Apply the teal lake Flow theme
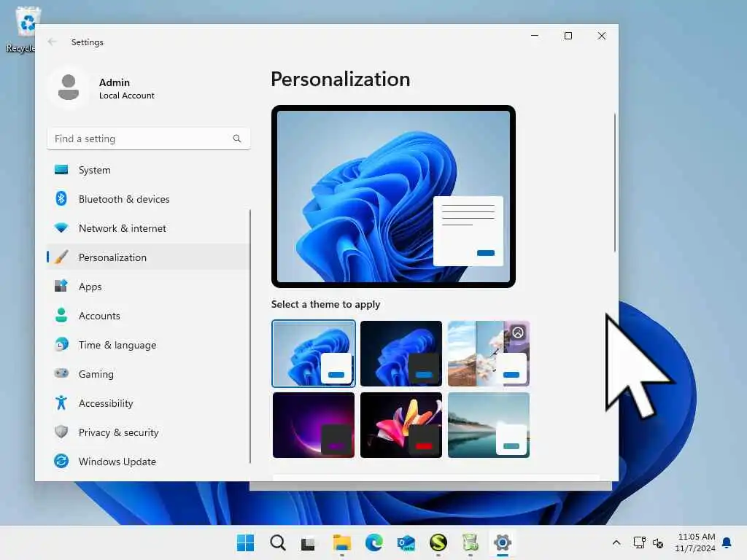The image size is (747, 560). pos(489,425)
